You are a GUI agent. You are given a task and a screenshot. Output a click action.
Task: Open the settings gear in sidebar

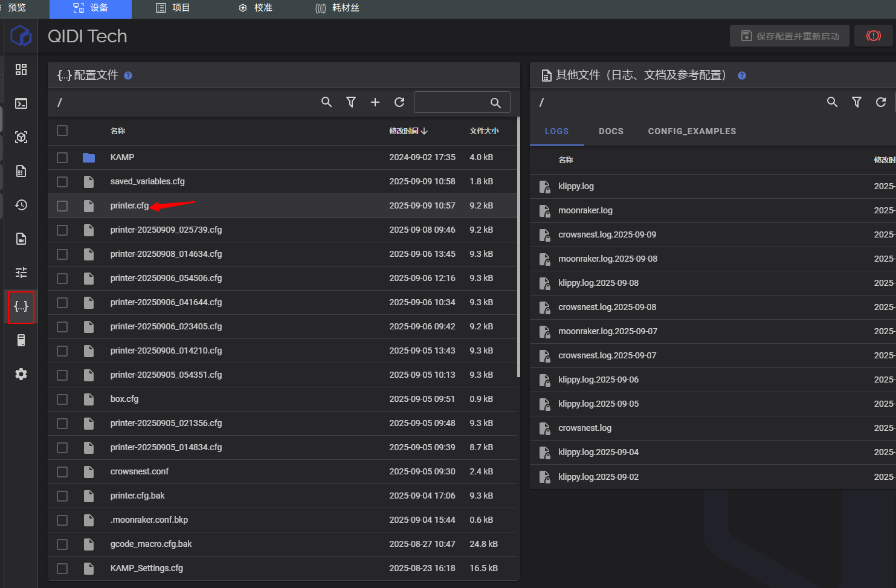click(21, 374)
